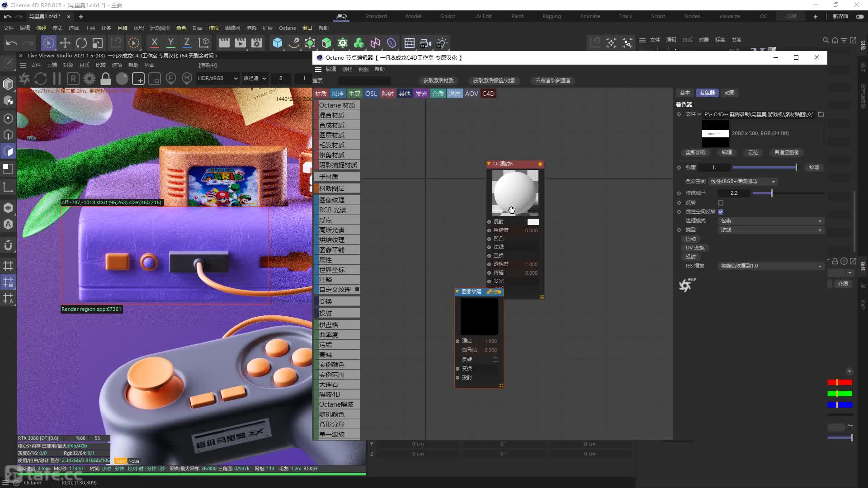Click the folder browse icon beside file path
868x488 pixels.
(821, 114)
